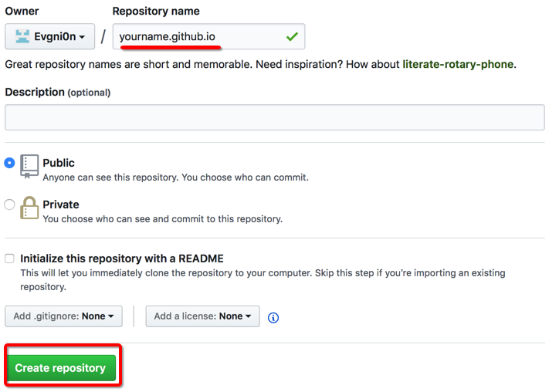
Task: Click the Evgni0n avatar icon
Action: click(22, 36)
